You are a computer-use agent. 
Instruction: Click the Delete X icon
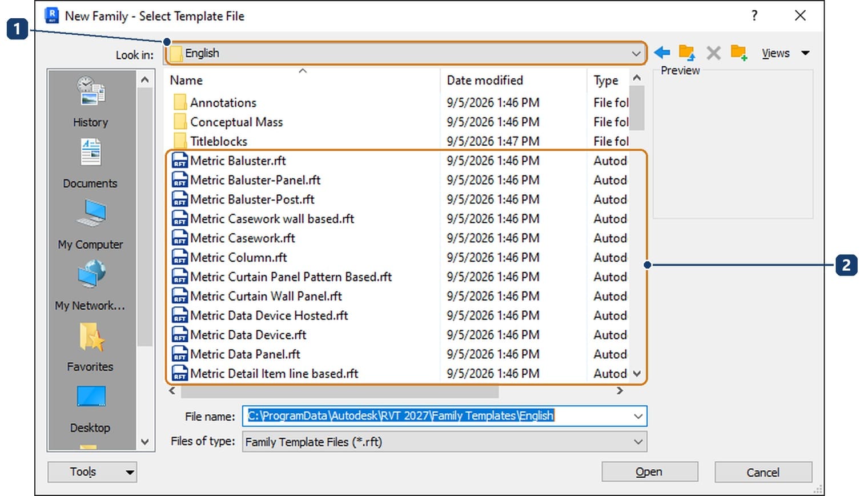click(713, 53)
